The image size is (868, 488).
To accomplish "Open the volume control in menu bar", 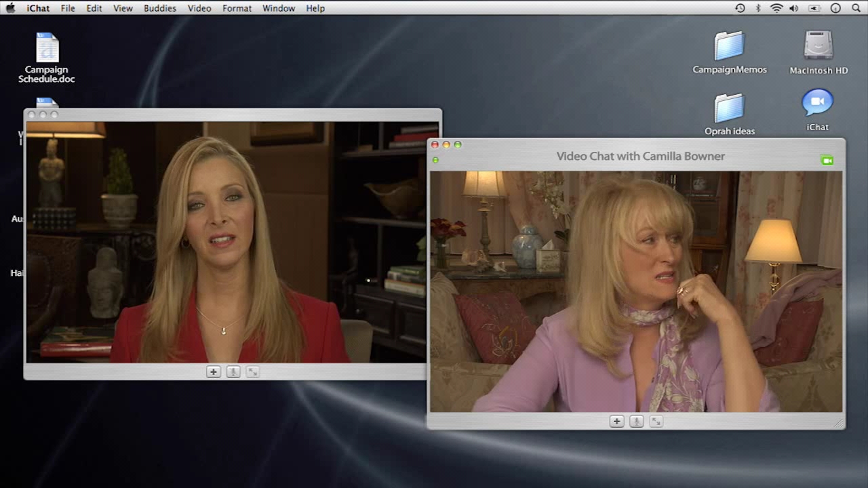I will pos(794,8).
